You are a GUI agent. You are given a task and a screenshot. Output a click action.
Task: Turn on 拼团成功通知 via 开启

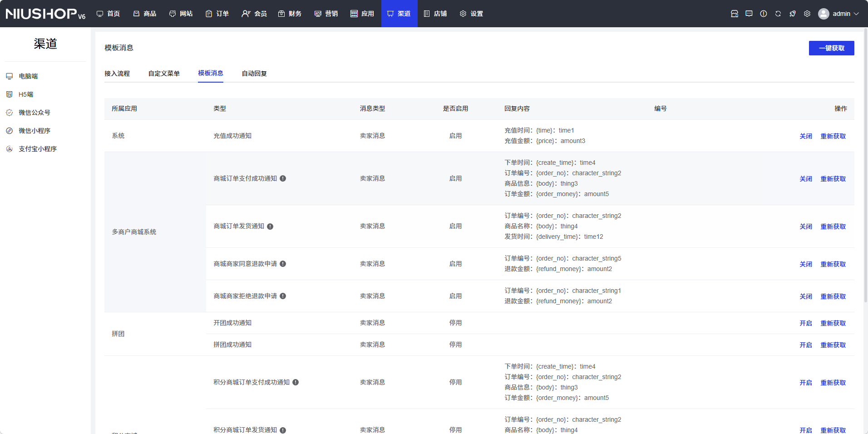pos(805,345)
